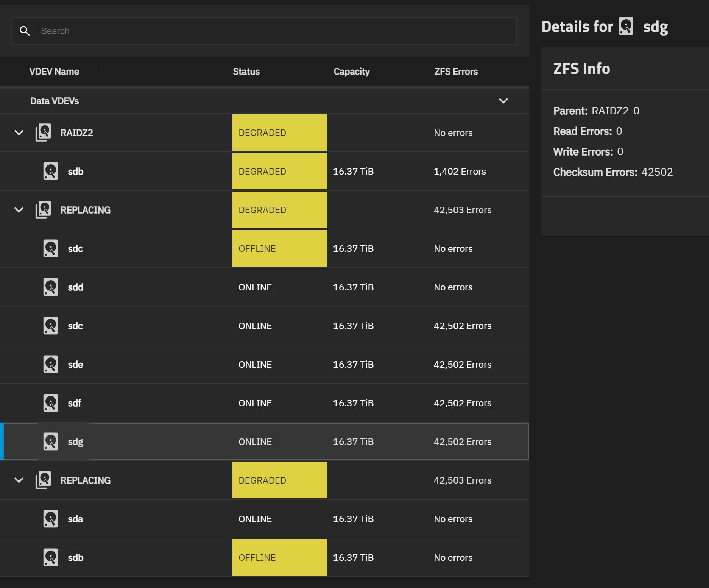Viewport: 709px width, 588px height.
Task: Click the disk icon for sda
Action: 50,519
